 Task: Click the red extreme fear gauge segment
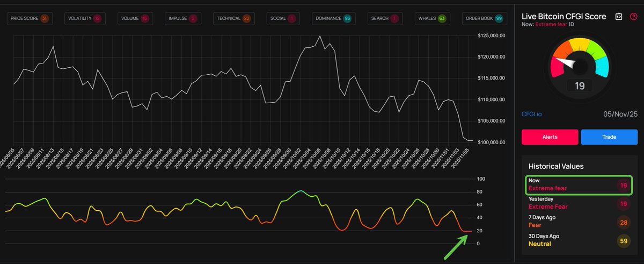[x=558, y=68]
